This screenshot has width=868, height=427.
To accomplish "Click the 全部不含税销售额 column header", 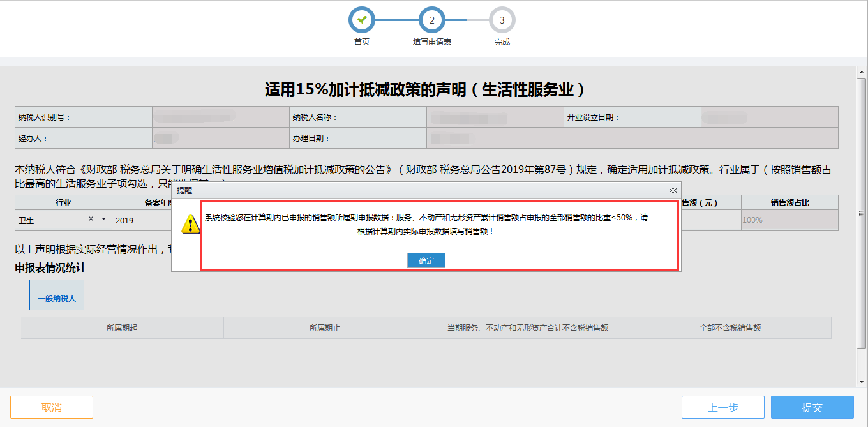I will point(731,327).
